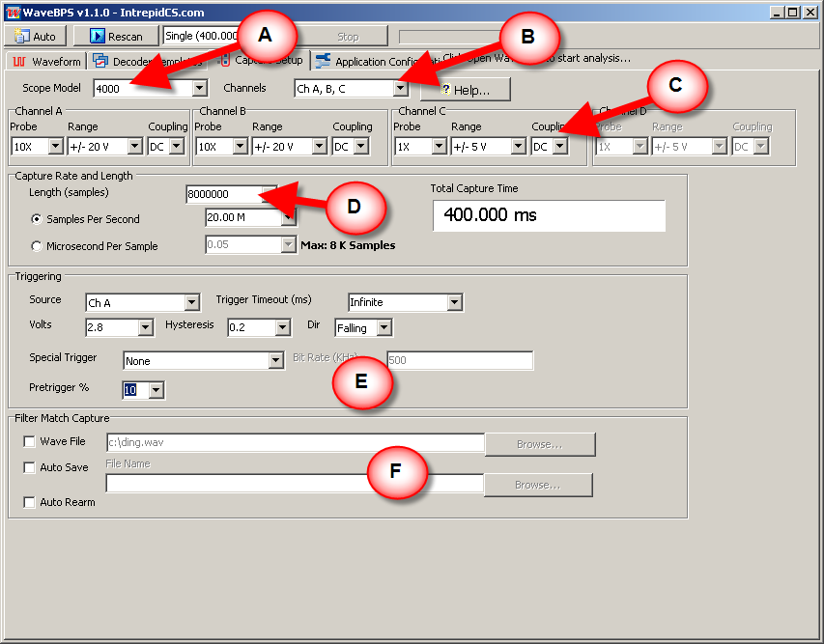Click the WaveBPS title bar icon
Screen dimensions: 824x644
[x=12, y=13]
